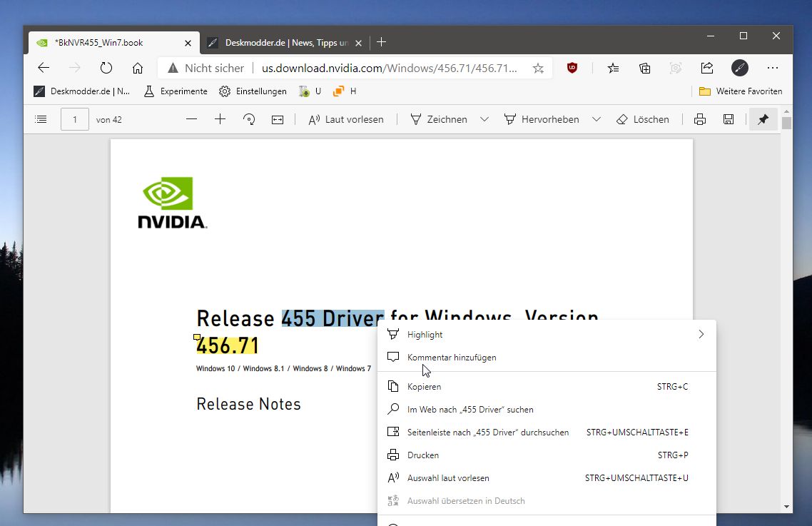
Task: Open the Collections icon
Action: (x=645, y=68)
